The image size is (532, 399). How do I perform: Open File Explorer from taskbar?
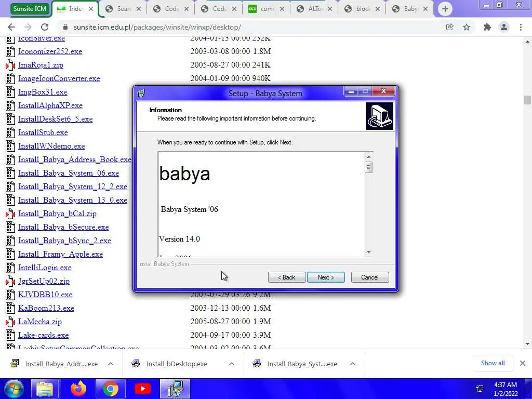pos(45,389)
